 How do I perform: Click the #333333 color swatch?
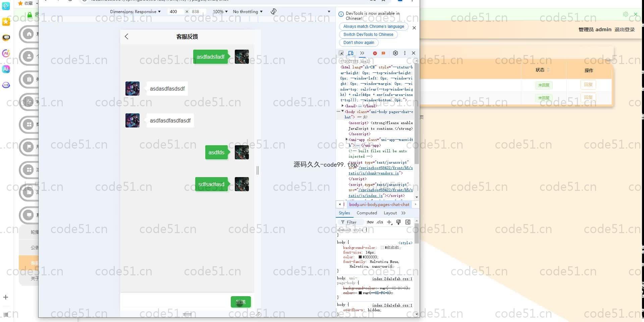(360, 257)
